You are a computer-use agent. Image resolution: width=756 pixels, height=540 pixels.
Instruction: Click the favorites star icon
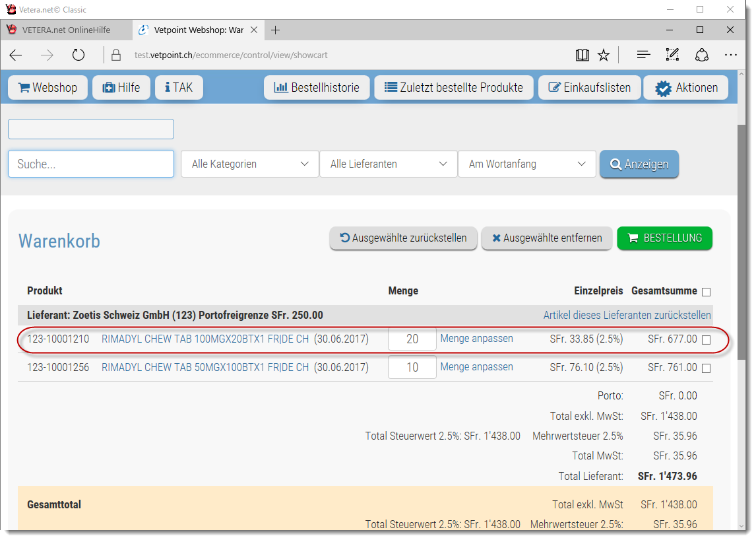pyautogui.click(x=604, y=55)
